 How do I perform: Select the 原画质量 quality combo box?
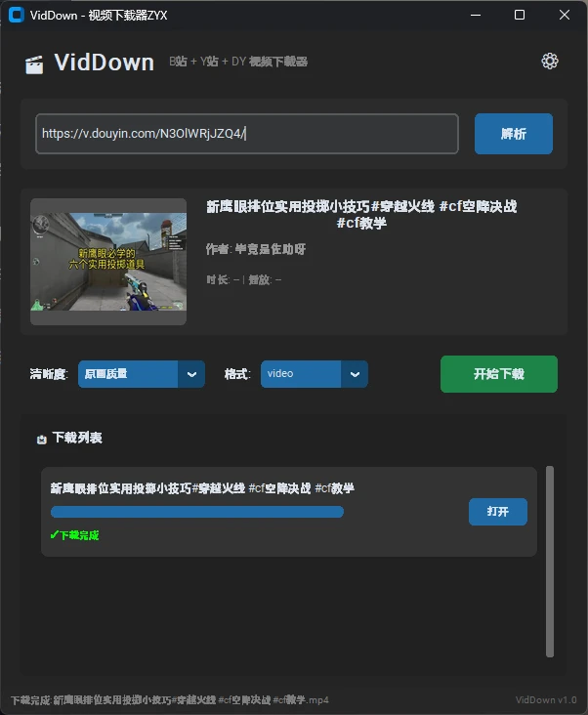click(x=142, y=374)
